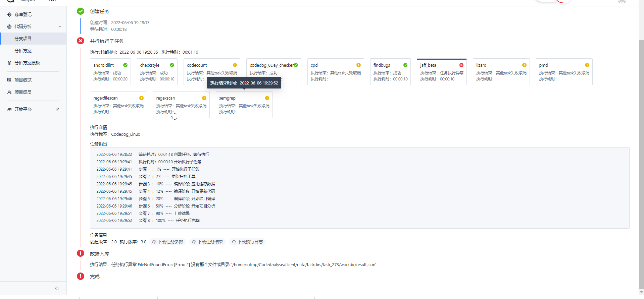Select the checkstyle subtask card
Viewport: 644px width, 299px height.
157,72
